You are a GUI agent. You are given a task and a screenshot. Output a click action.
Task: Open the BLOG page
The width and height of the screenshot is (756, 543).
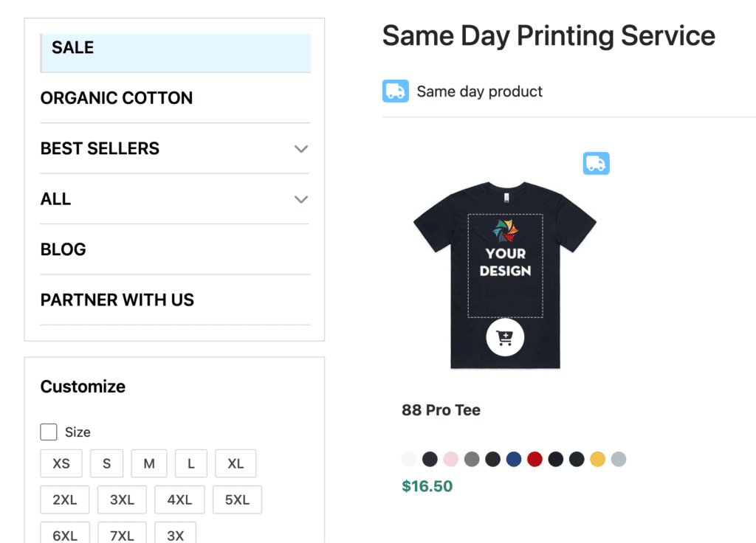(63, 249)
